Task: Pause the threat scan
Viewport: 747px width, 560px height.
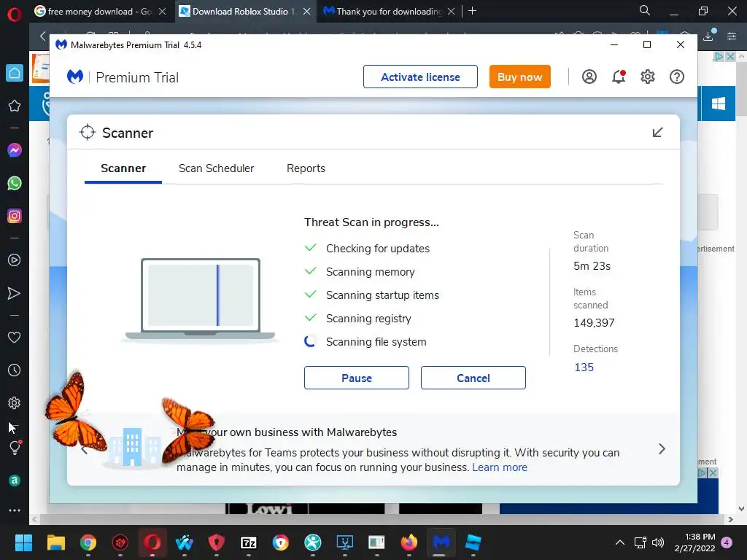Action: click(356, 378)
